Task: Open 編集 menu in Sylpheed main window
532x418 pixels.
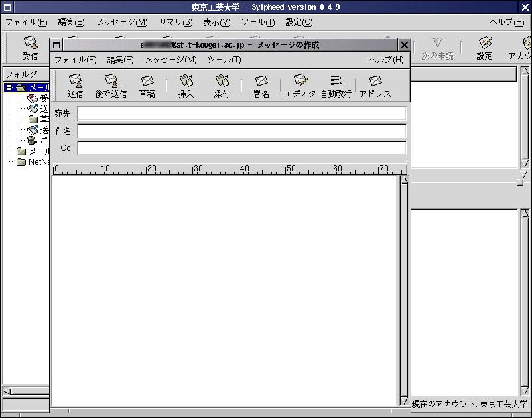Action: (x=71, y=22)
